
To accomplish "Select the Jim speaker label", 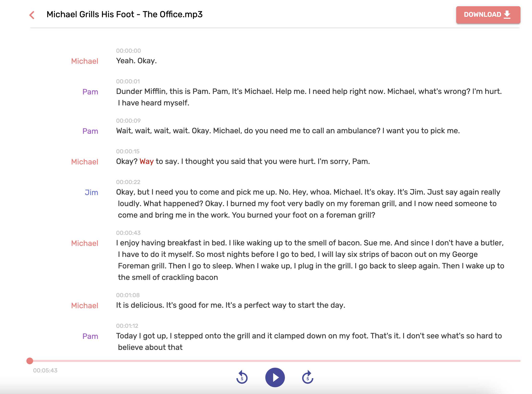I will click(x=91, y=192).
